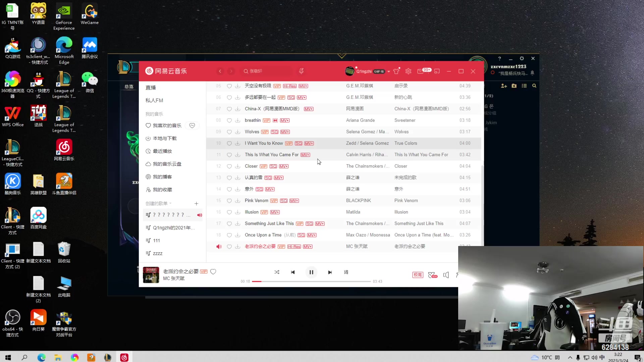Download the song 认真的雪

[237, 178]
